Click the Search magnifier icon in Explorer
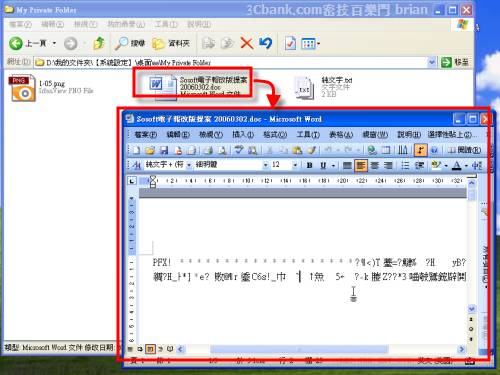The image size is (500, 375). pos(121,43)
